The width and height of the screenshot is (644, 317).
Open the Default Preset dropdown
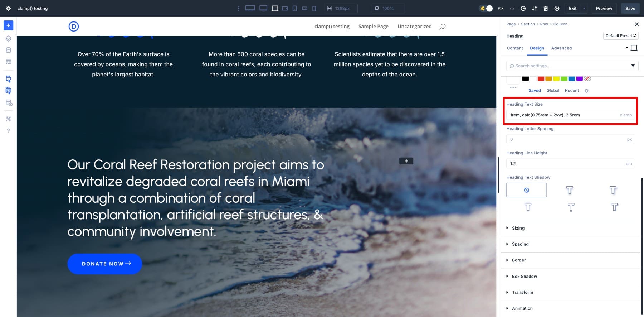[x=621, y=36]
